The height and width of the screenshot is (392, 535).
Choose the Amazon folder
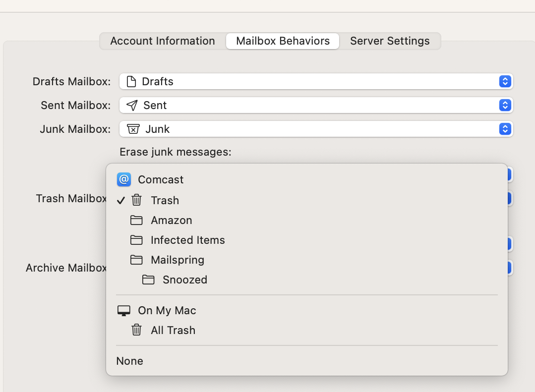pyautogui.click(x=307, y=220)
